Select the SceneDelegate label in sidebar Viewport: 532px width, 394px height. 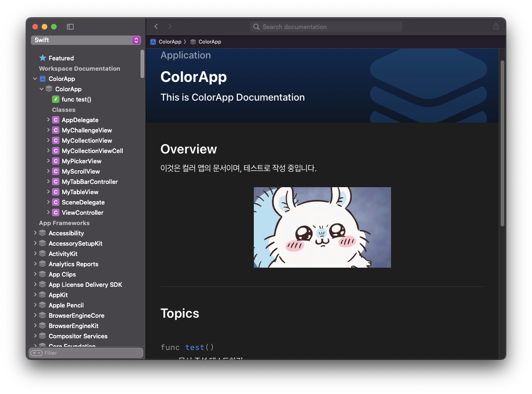pos(83,203)
